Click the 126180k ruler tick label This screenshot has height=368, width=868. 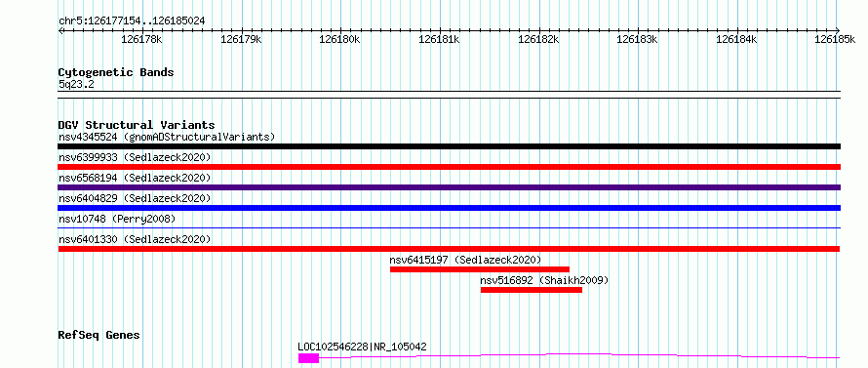click(x=340, y=39)
